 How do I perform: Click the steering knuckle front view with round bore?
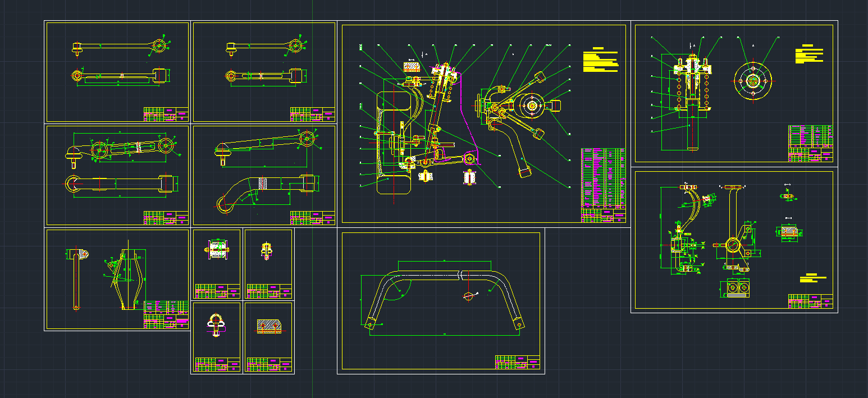[x=734, y=244]
